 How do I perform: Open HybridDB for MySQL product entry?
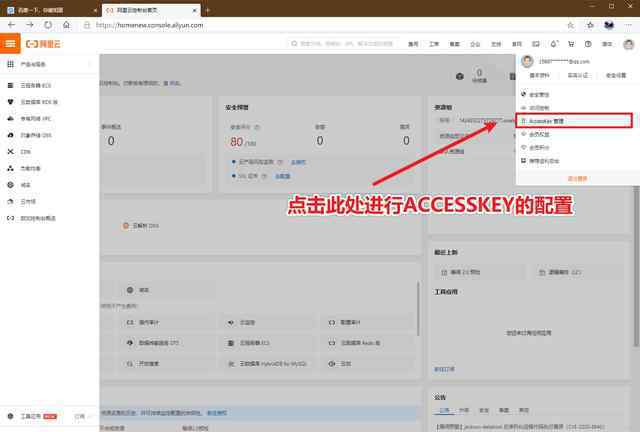coord(267,363)
